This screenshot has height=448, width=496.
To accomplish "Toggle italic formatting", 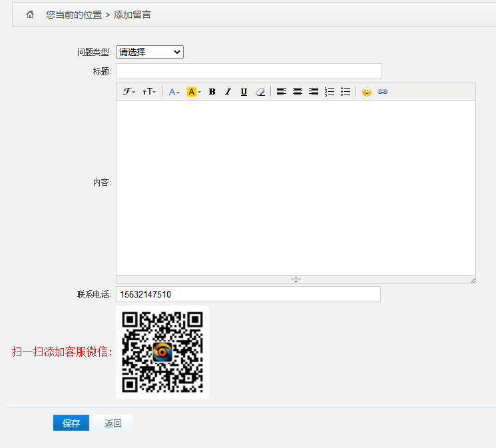I will tap(228, 92).
